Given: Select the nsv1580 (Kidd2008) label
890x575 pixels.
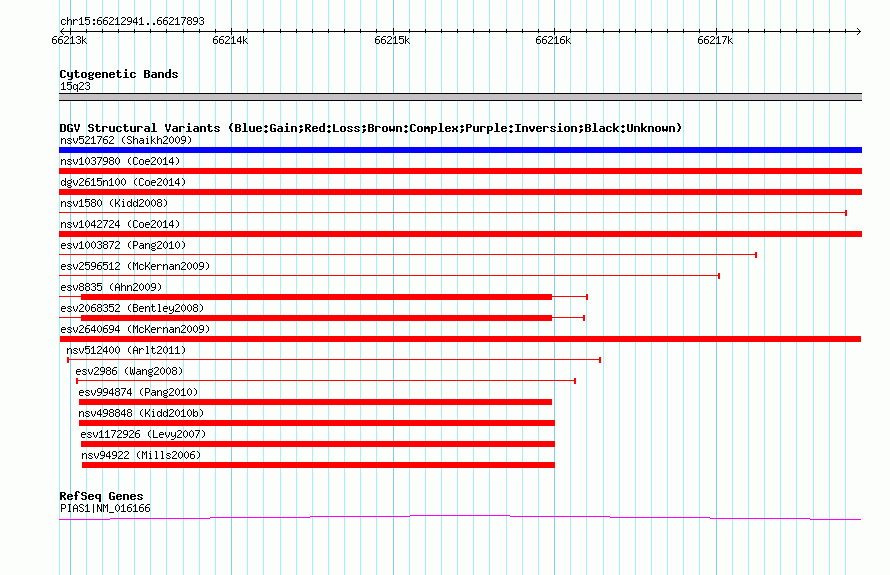Looking at the screenshot, I should (114, 203).
